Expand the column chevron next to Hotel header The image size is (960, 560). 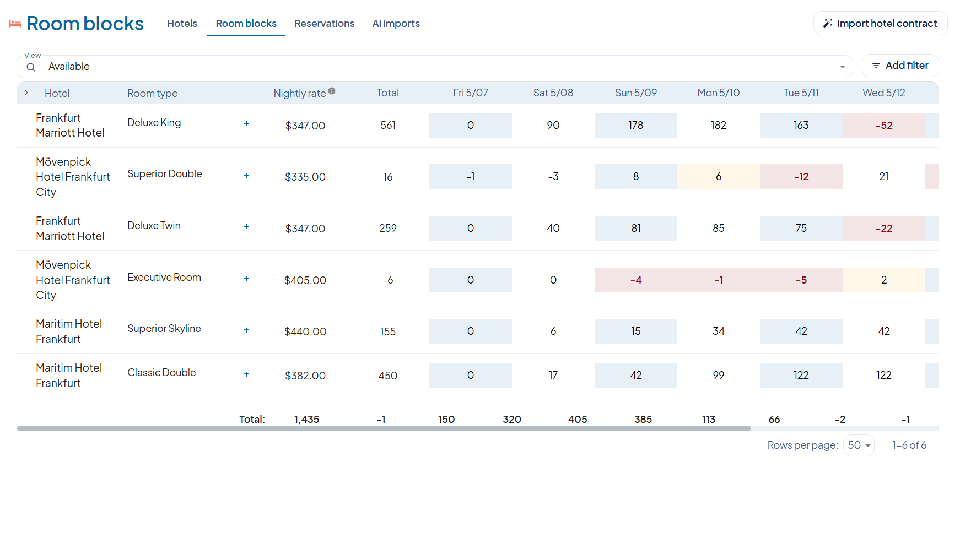click(x=26, y=93)
